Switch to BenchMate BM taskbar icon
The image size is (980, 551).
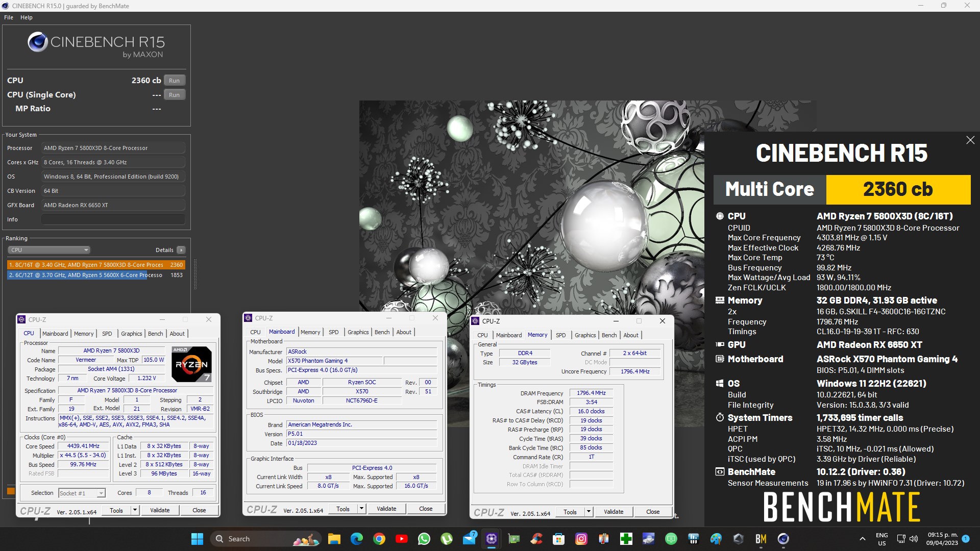pyautogui.click(x=761, y=539)
